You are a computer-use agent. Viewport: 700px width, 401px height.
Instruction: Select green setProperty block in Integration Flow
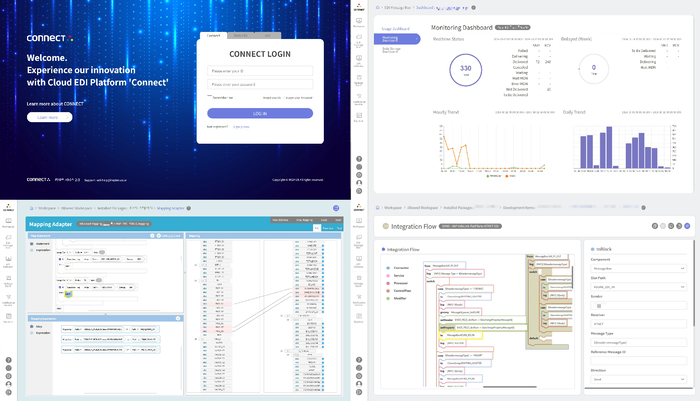483,327
